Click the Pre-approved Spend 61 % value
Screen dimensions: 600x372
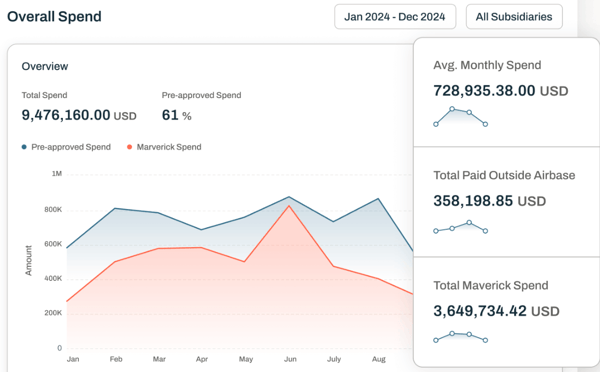176,115
